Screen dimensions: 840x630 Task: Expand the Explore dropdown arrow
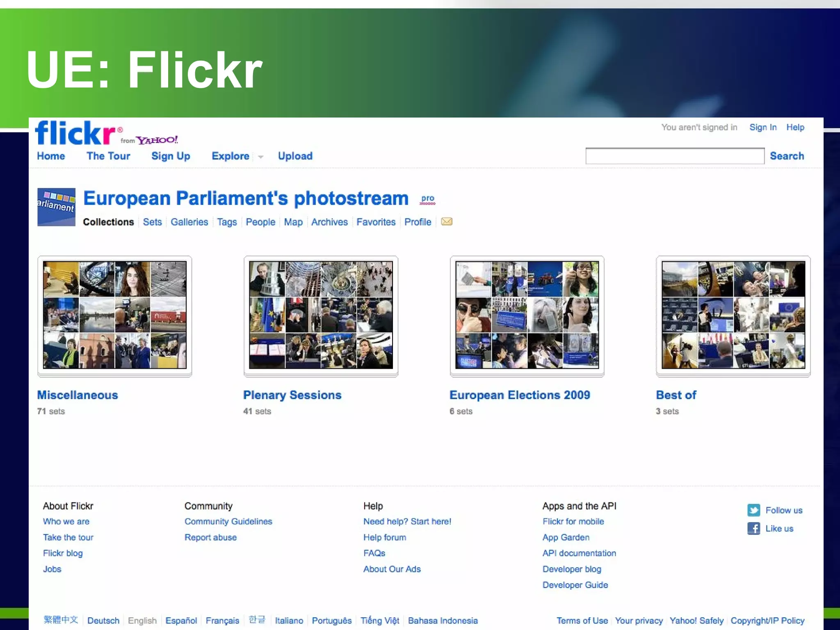point(260,157)
